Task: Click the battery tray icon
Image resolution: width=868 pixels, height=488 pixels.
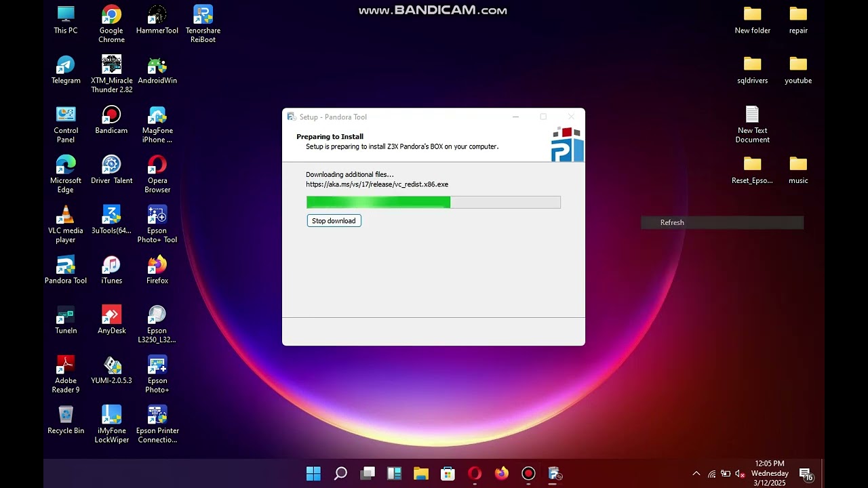Action: [726, 474]
